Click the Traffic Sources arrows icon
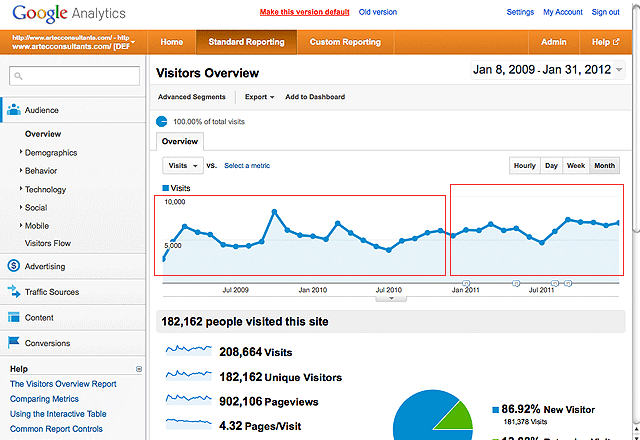The height and width of the screenshot is (440, 640). pyautogui.click(x=14, y=292)
